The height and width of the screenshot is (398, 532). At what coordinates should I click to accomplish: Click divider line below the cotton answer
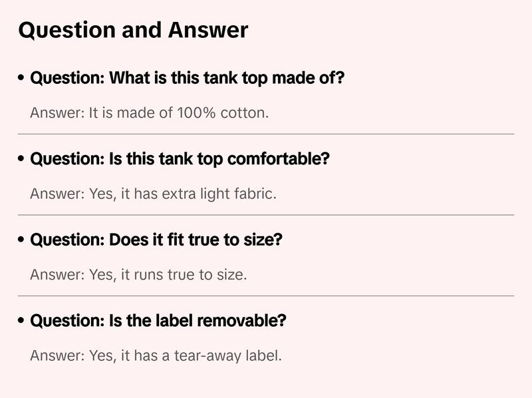pyautogui.click(x=266, y=134)
